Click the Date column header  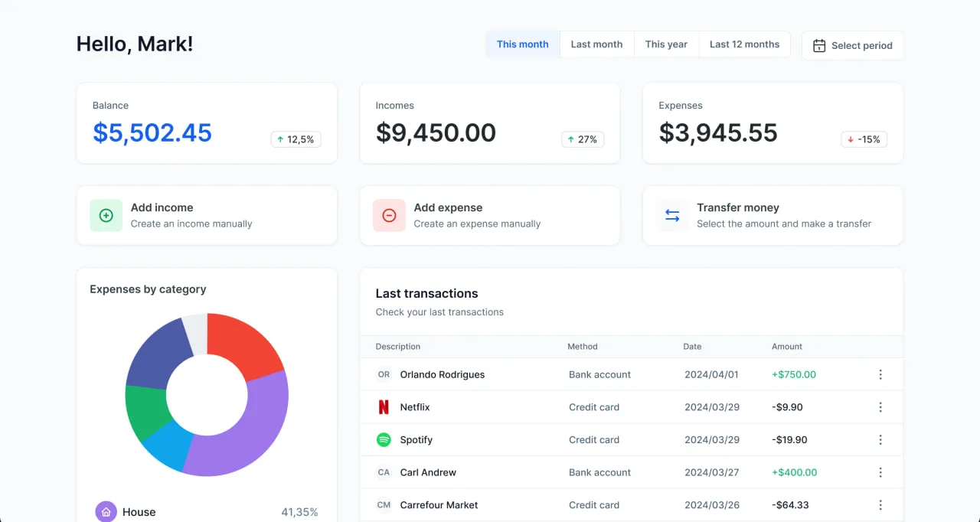692,347
